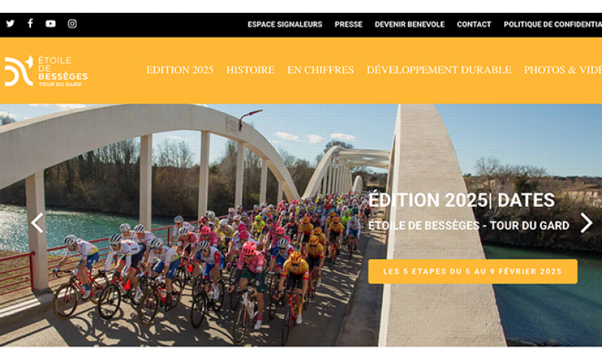Click the Édition 2025 | Dates heading

461,200
